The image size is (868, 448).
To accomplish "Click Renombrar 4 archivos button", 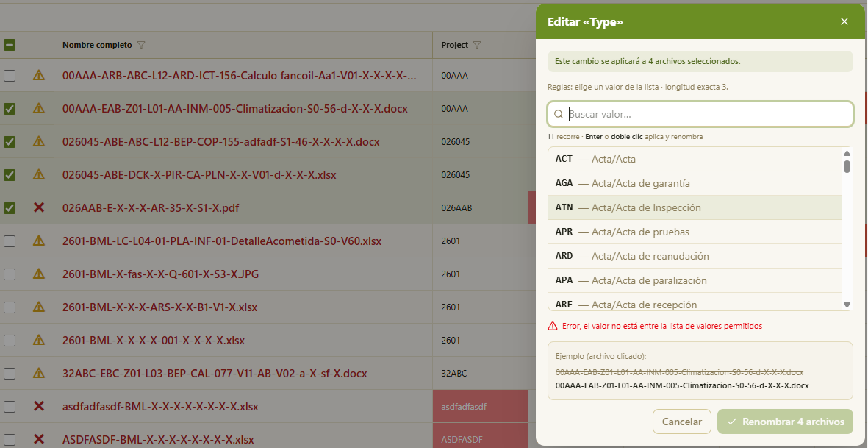I will point(785,422).
